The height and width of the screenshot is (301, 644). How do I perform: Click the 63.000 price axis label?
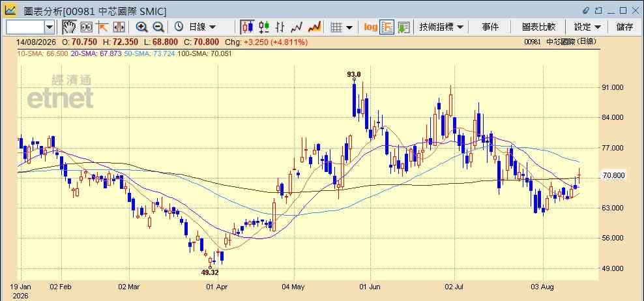612,208
